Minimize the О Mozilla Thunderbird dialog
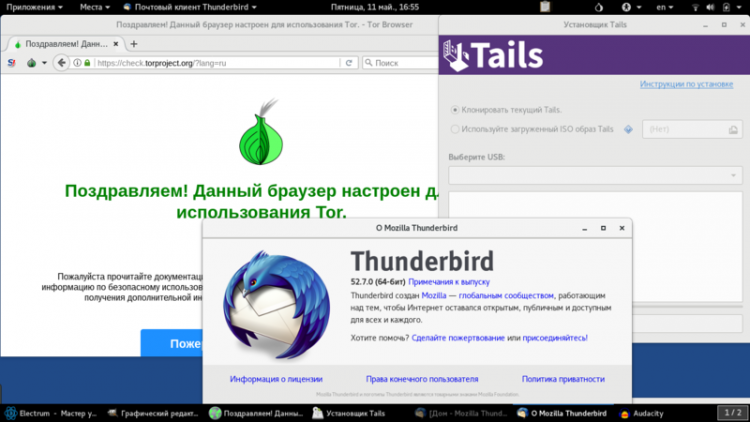This screenshot has height=422, width=750. pos(585,228)
